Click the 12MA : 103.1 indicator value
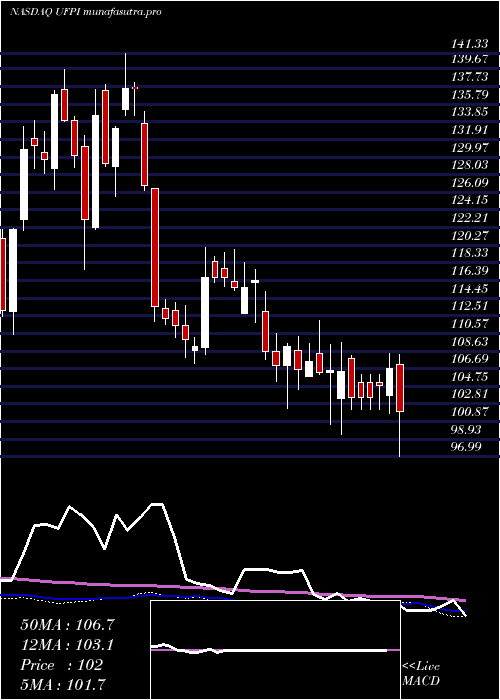The image size is (500, 700). pyautogui.click(x=67, y=645)
